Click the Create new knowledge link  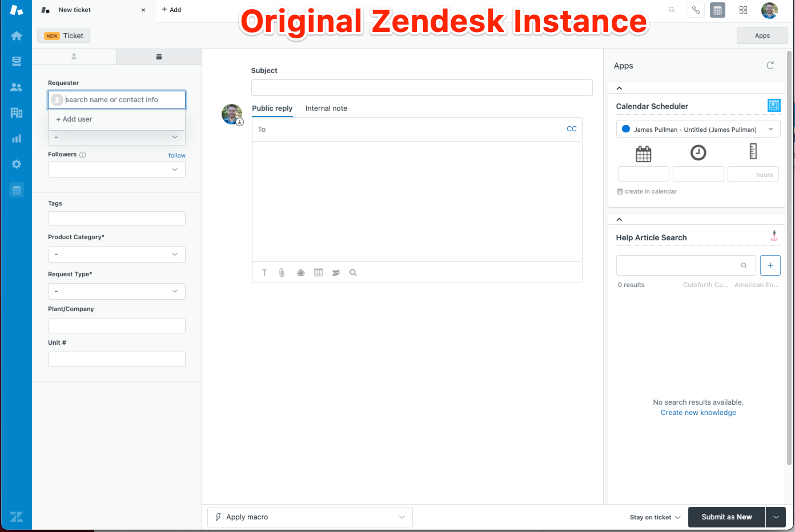[698, 413]
